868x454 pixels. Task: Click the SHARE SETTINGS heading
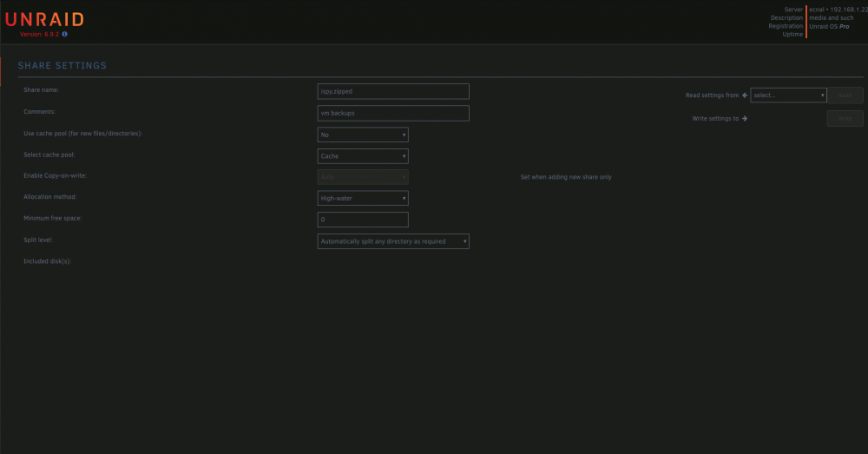pos(62,65)
